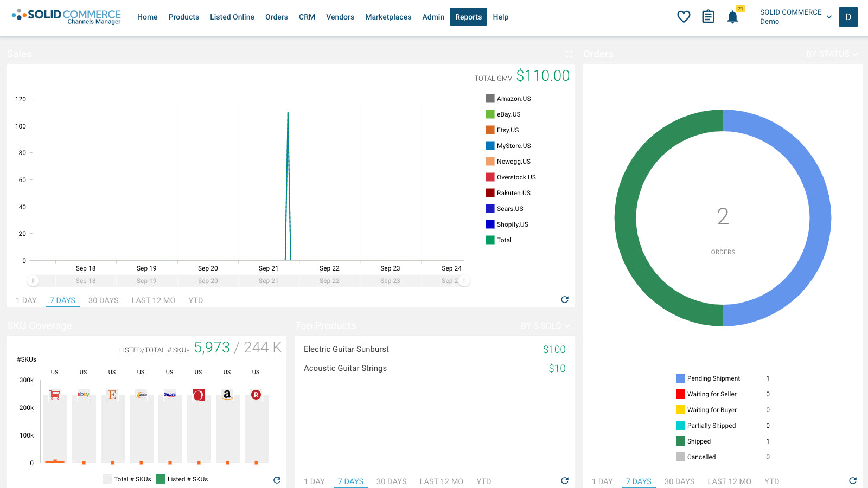Viewport: 868px width, 488px height.
Task: Click the Solid Commerce logo
Action: [x=66, y=17]
